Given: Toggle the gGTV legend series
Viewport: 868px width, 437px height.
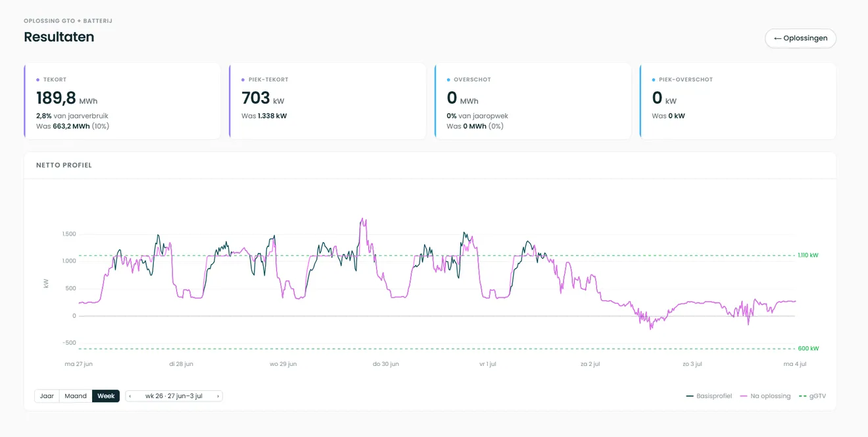Looking at the screenshot, I should (x=811, y=396).
